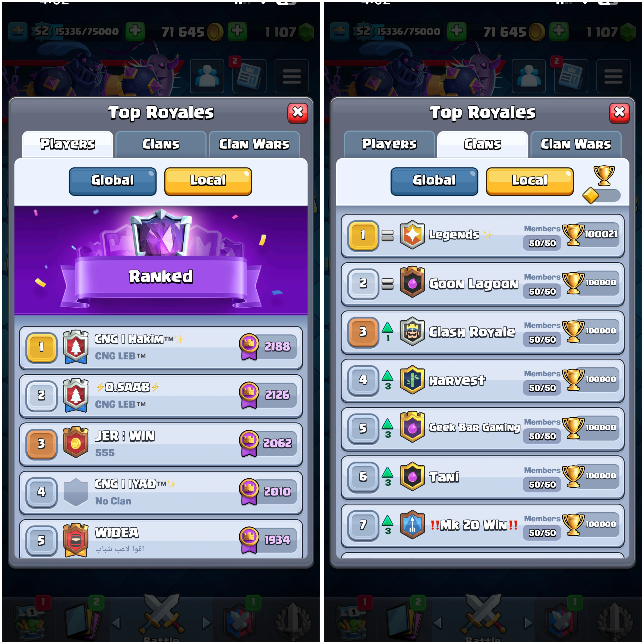Switch to Clan Wars tab in right panel

576,144
